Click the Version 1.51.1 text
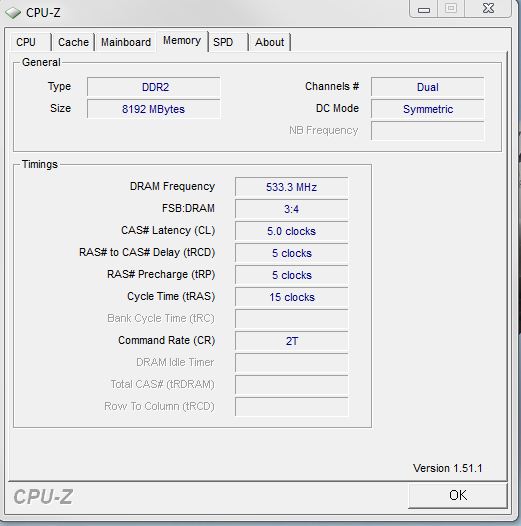 pos(448,468)
